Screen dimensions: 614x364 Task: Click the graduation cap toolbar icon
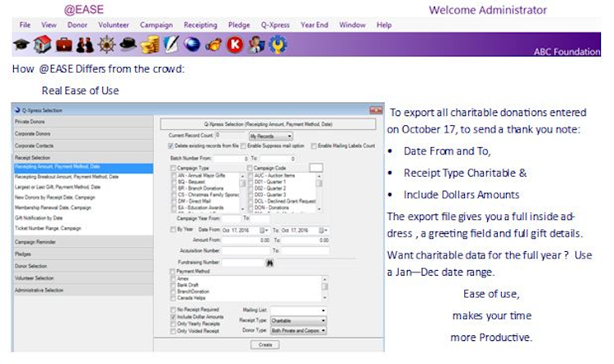pos(21,45)
